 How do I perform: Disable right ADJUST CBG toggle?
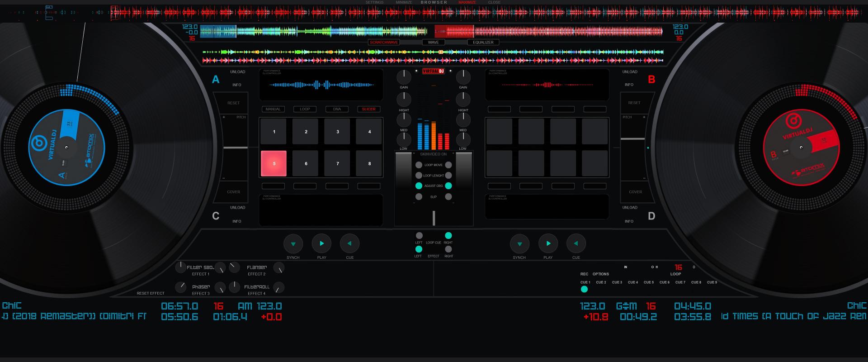(x=448, y=186)
